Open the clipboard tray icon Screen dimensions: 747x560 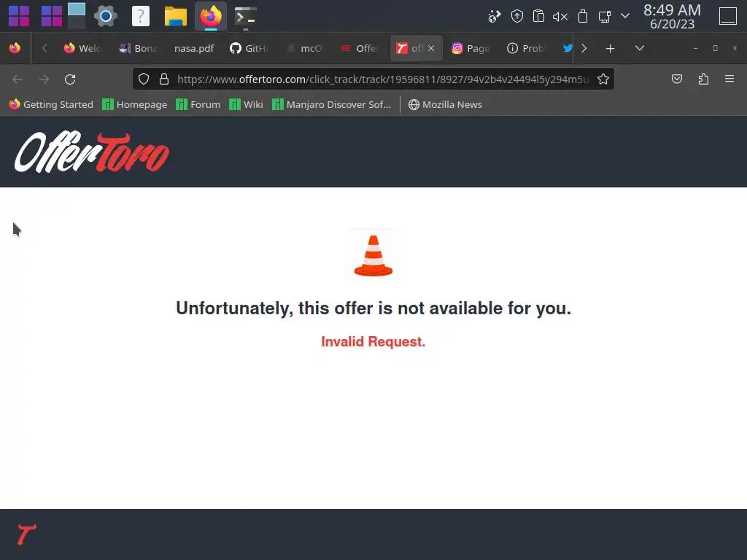pos(538,16)
